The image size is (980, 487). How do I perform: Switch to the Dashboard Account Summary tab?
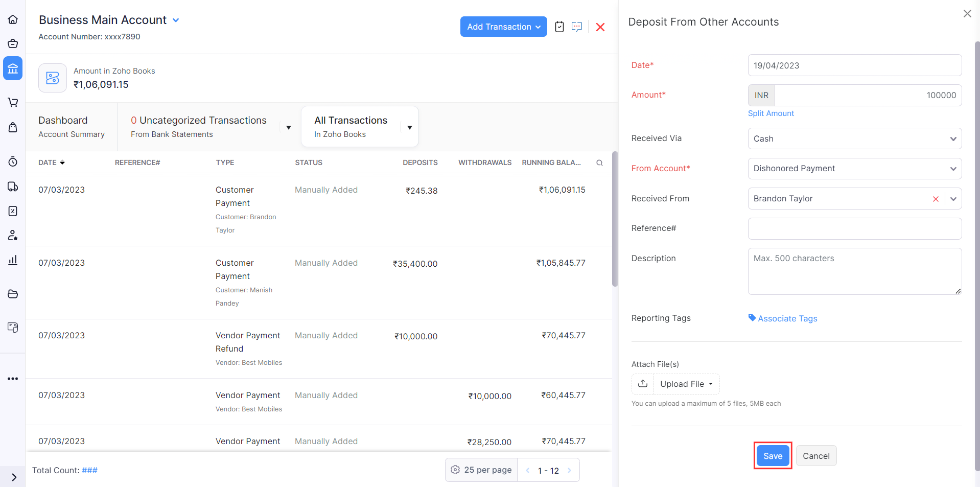71,126
